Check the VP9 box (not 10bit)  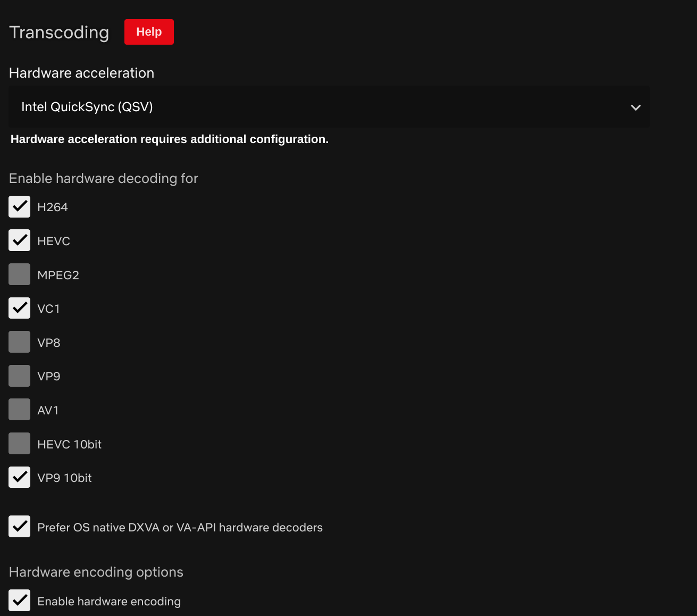20,376
